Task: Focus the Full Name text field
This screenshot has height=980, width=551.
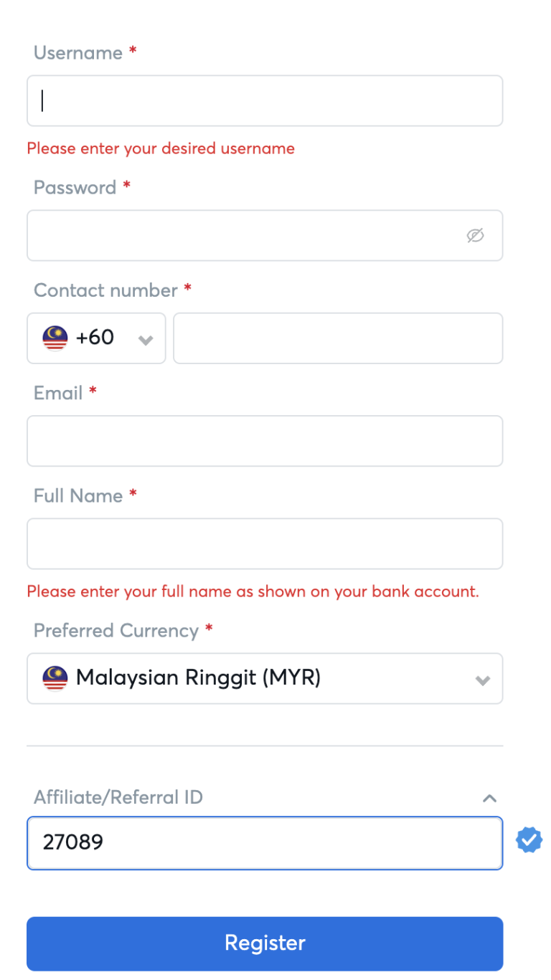Action: pos(265,543)
